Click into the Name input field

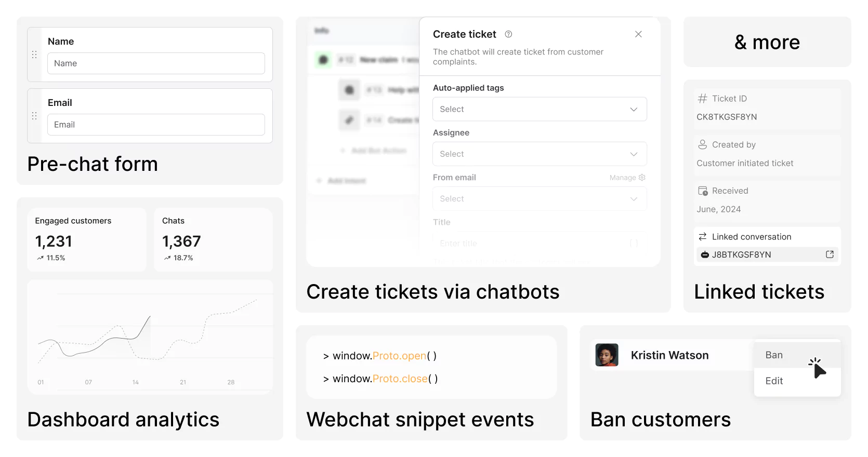[156, 63]
